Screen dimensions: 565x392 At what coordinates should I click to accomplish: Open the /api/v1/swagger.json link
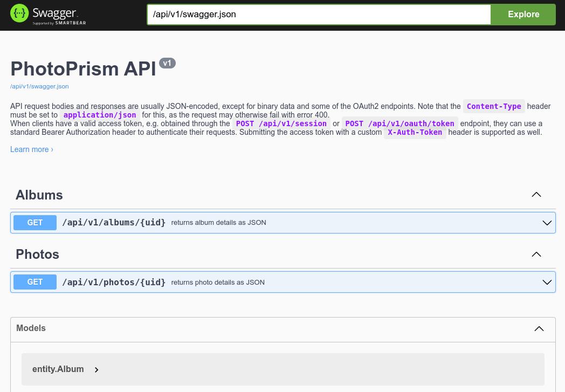39,86
